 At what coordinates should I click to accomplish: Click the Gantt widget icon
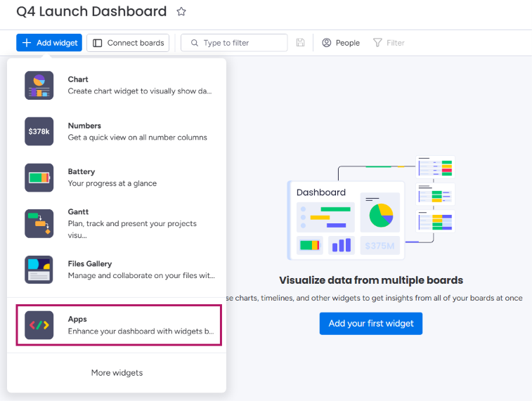(39, 224)
